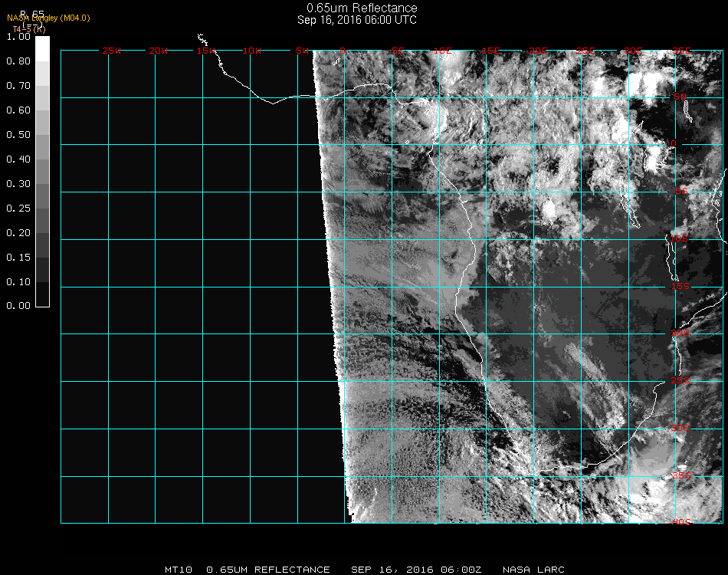Click the "MT10" footer text
The image size is (728, 575).
coord(179,570)
